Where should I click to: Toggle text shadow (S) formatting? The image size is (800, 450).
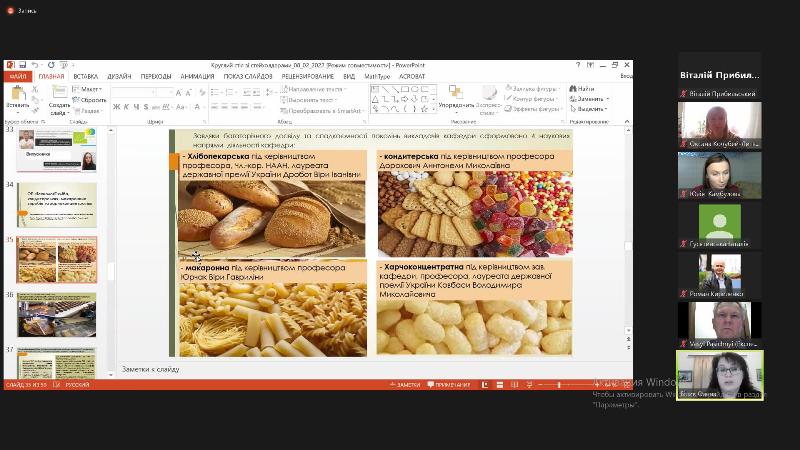click(x=146, y=107)
